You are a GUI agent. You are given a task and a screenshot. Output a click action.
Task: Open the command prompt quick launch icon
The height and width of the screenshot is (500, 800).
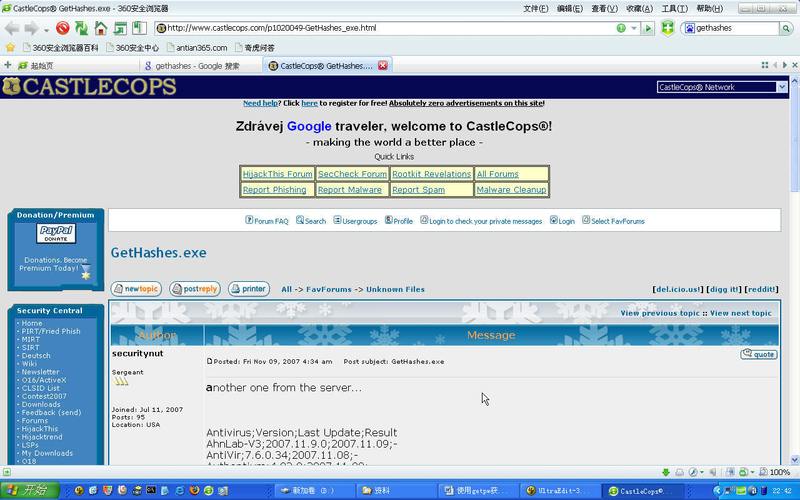coord(151,490)
